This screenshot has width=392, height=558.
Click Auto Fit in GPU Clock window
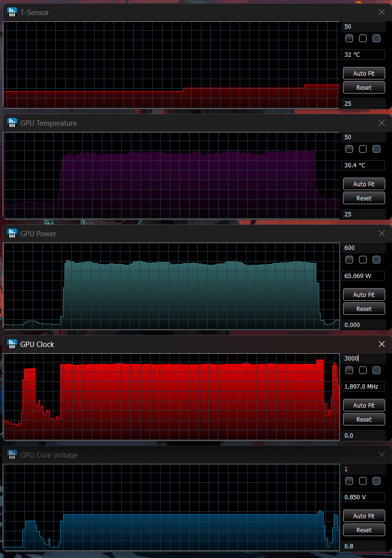pyautogui.click(x=364, y=405)
